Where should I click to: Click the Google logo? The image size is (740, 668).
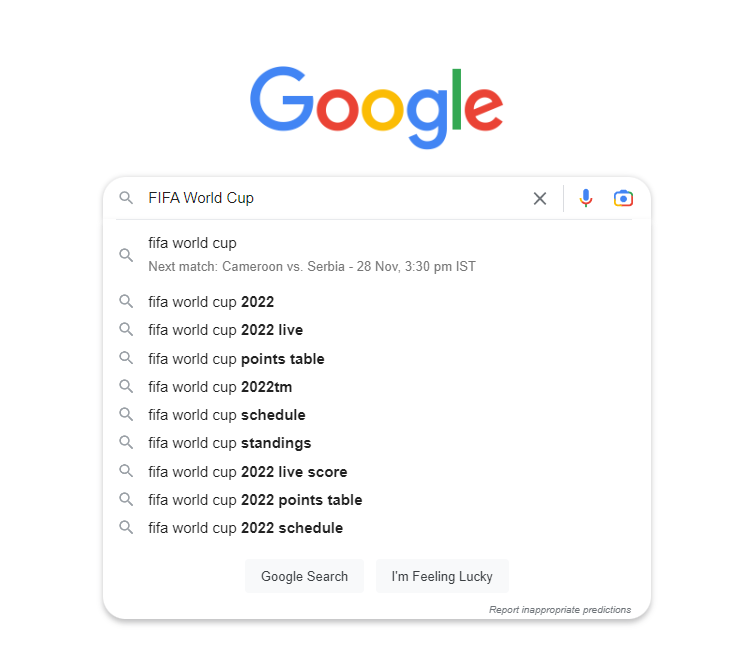(376, 107)
